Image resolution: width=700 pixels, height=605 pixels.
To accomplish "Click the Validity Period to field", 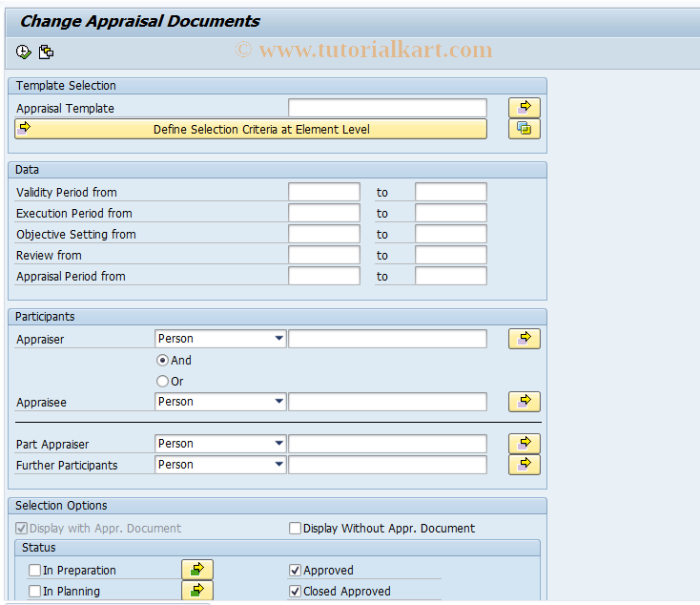I will point(451,192).
